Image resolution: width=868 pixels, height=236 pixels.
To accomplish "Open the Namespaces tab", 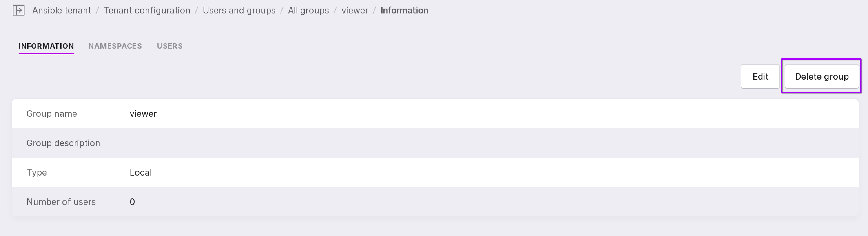I will [x=115, y=46].
